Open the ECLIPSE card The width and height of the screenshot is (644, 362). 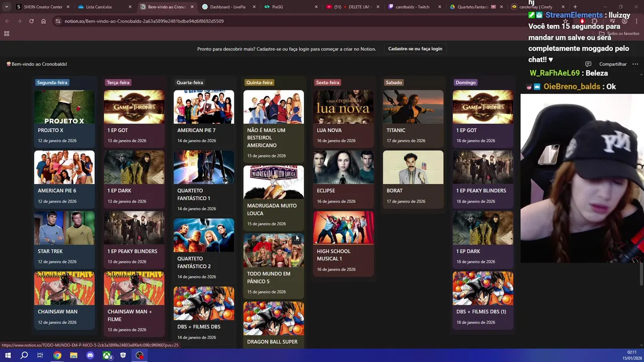(x=344, y=178)
